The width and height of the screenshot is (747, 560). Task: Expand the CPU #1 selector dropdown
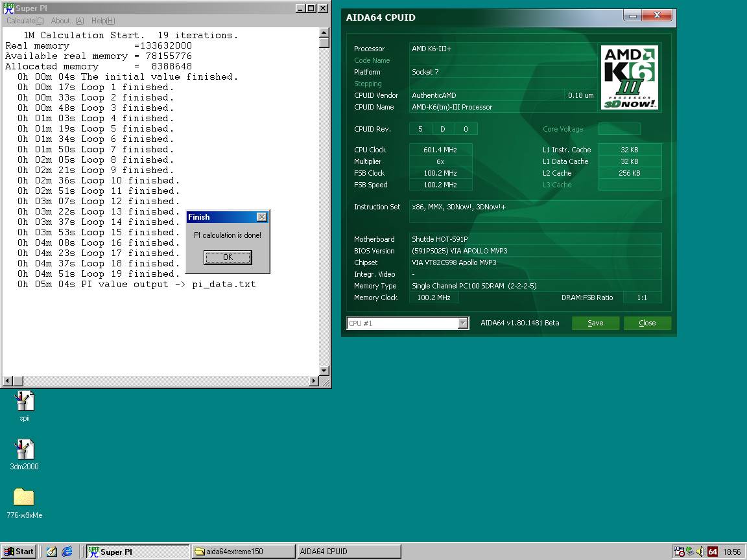[x=462, y=323]
